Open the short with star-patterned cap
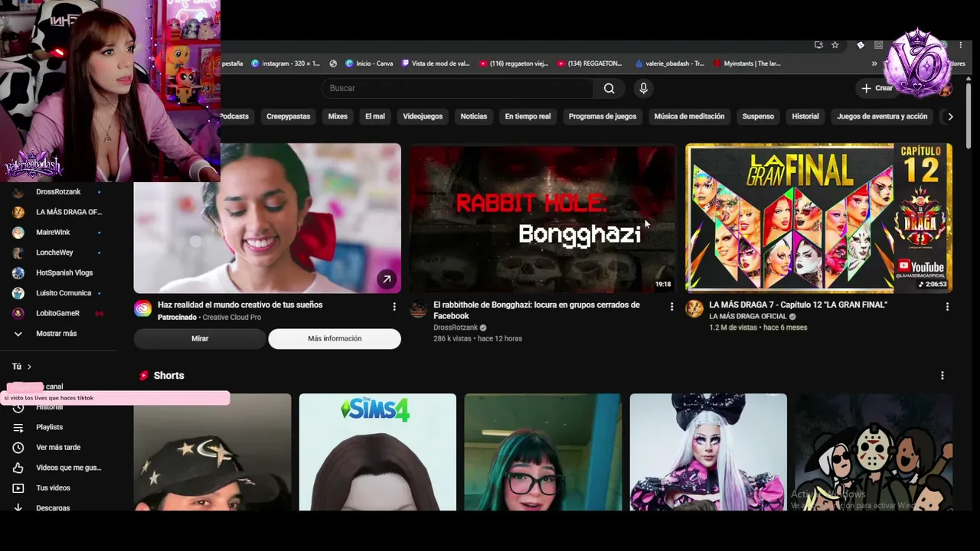 (x=212, y=452)
